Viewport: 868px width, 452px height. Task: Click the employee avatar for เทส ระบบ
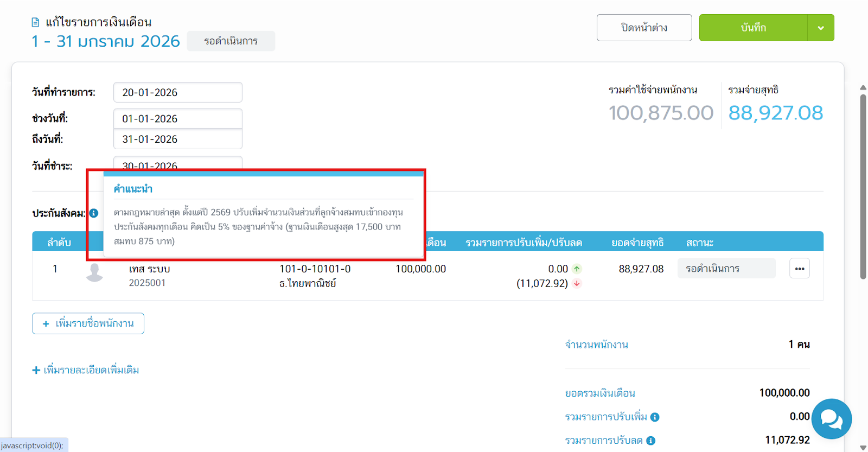[95, 272]
